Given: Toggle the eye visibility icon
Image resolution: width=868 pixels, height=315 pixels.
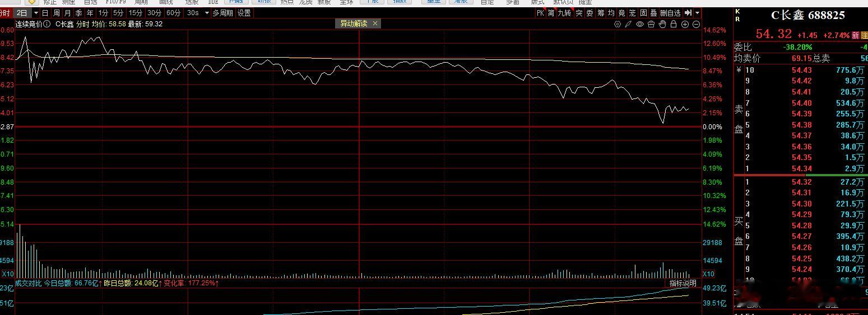Looking at the screenshot, I should (640, 24).
